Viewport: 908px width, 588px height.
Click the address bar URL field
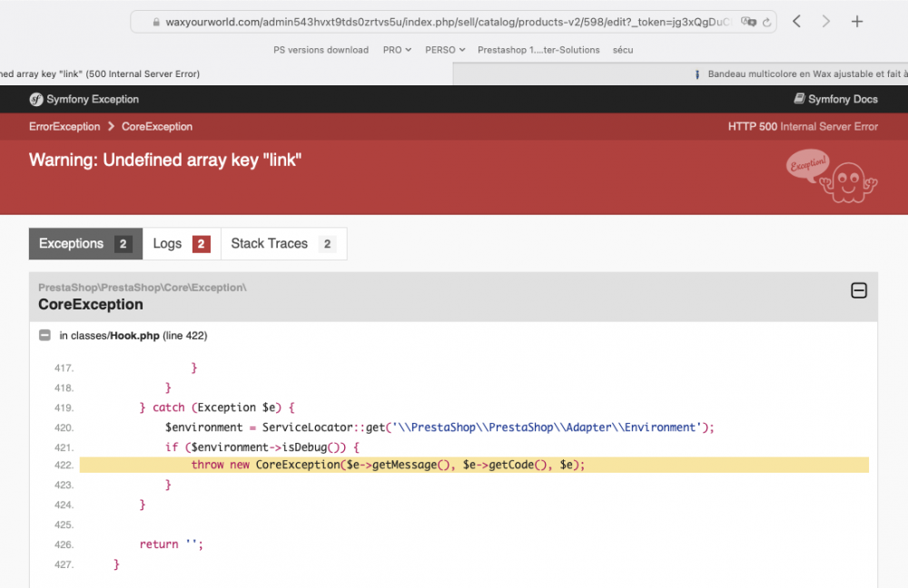tap(453, 22)
